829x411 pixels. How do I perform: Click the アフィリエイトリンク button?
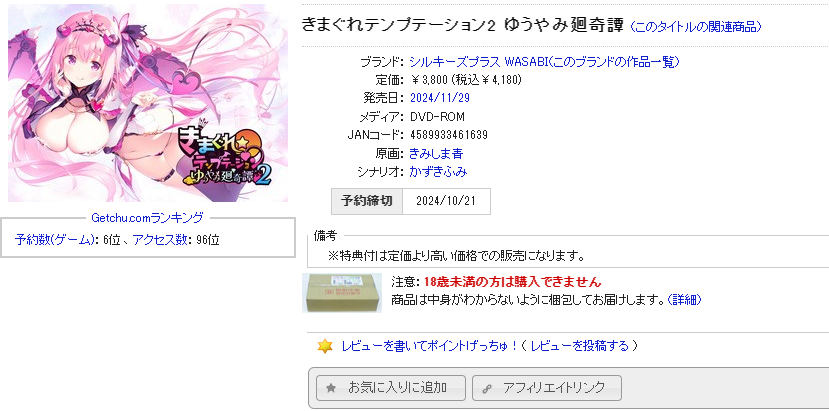pyautogui.click(x=547, y=388)
